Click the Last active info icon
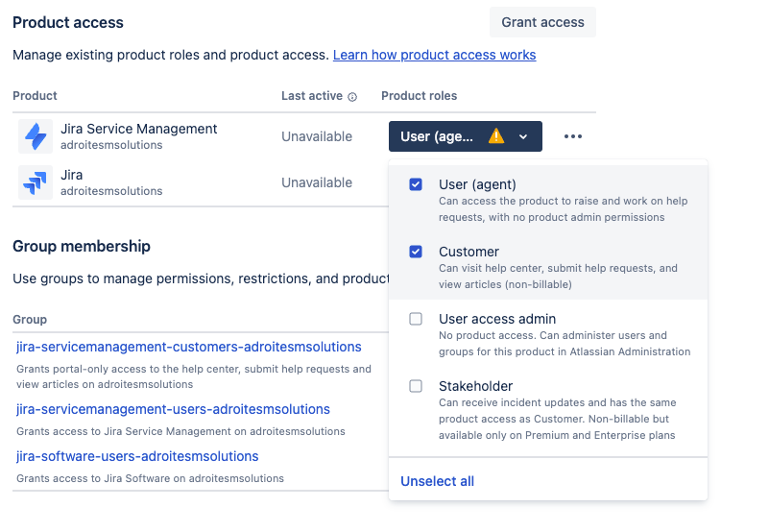The height and width of the screenshot is (532, 769). 352,97
